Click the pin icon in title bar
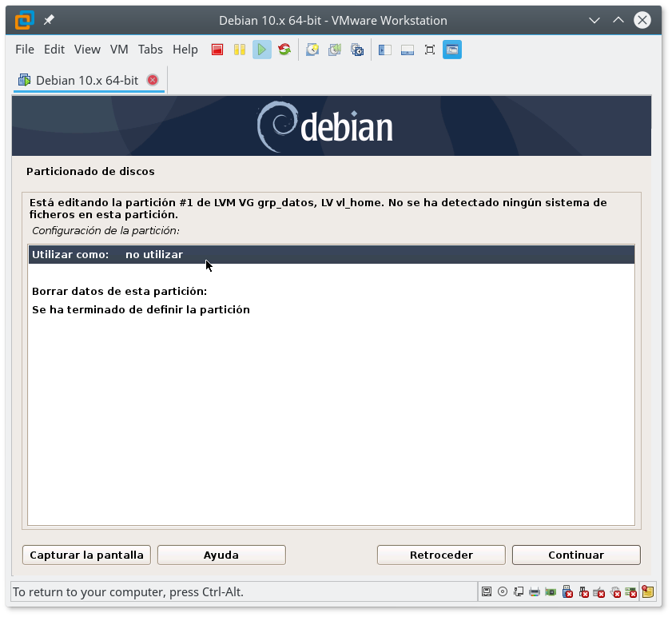This screenshot has height=617, width=672. click(49, 20)
